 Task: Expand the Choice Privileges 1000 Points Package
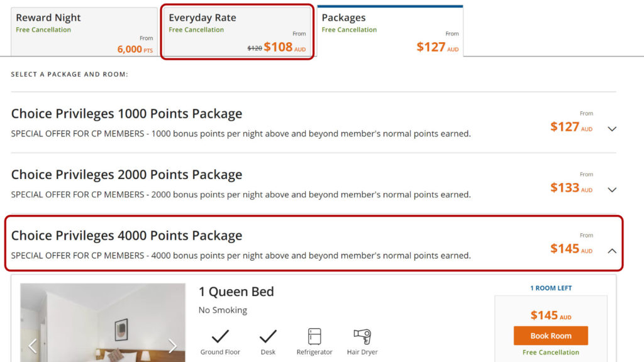(612, 128)
